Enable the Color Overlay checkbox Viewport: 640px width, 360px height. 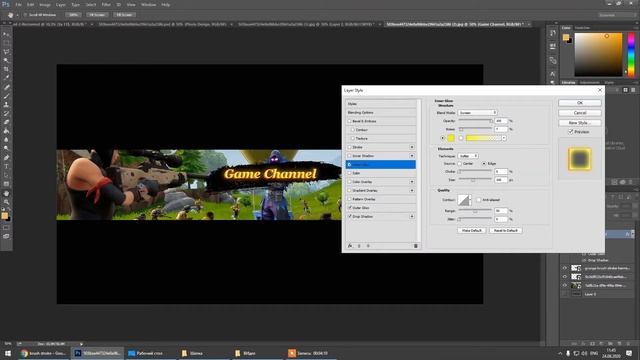pos(349,182)
